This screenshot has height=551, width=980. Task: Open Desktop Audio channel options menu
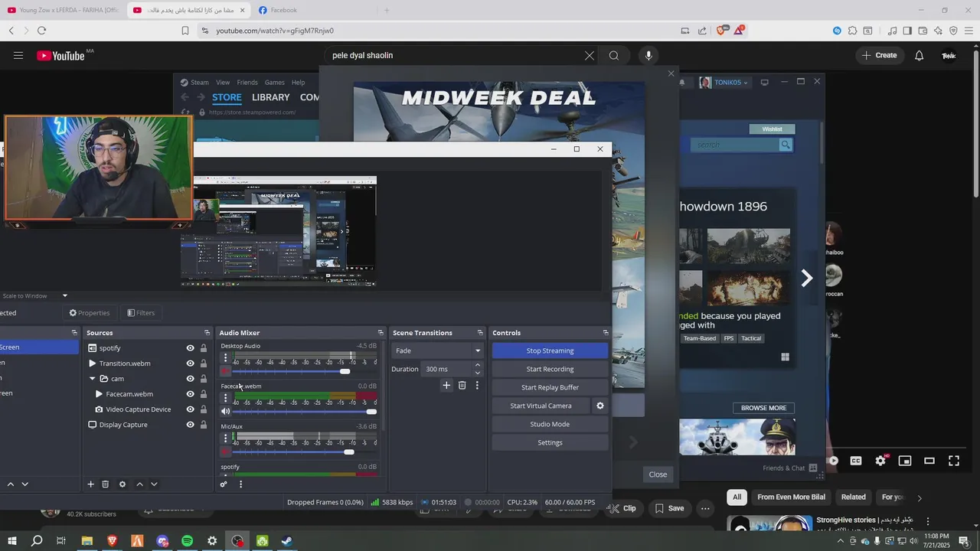pos(225,358)
